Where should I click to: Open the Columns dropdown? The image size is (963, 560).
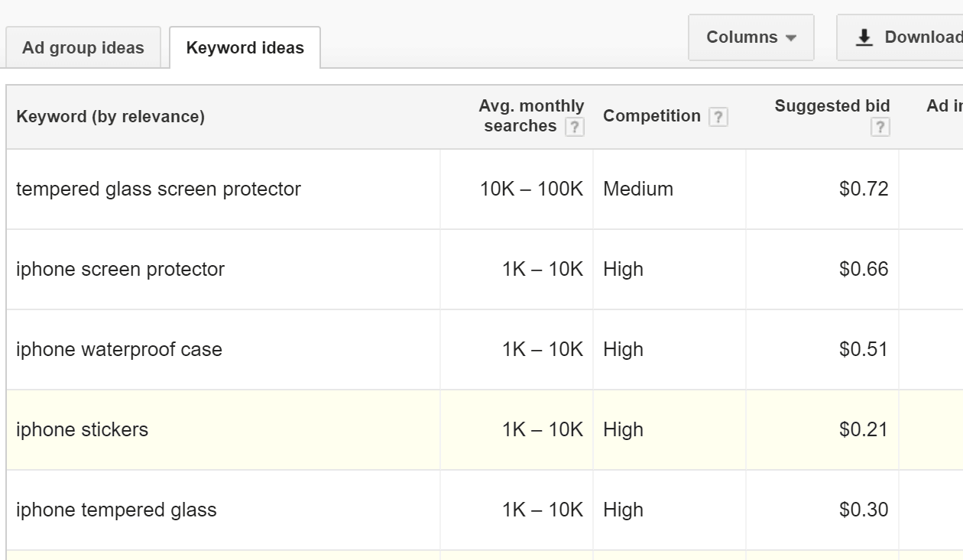click(x=751, y=37)
